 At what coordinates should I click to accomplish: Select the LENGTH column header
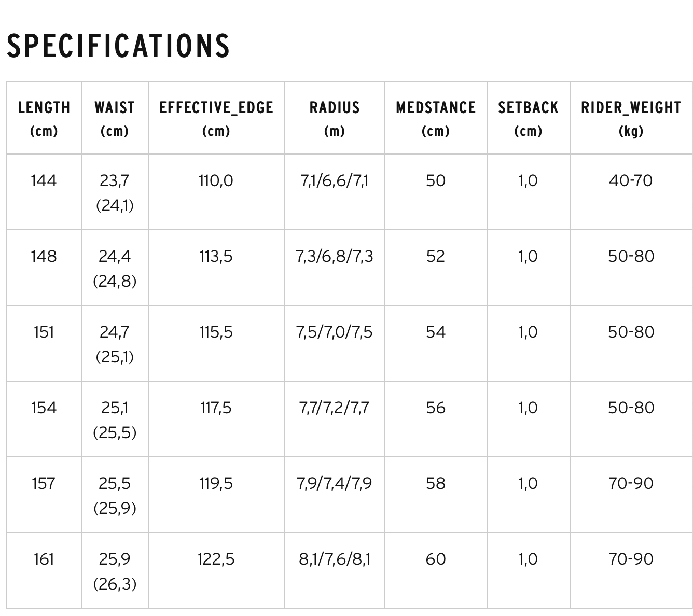tap(44, 118)
